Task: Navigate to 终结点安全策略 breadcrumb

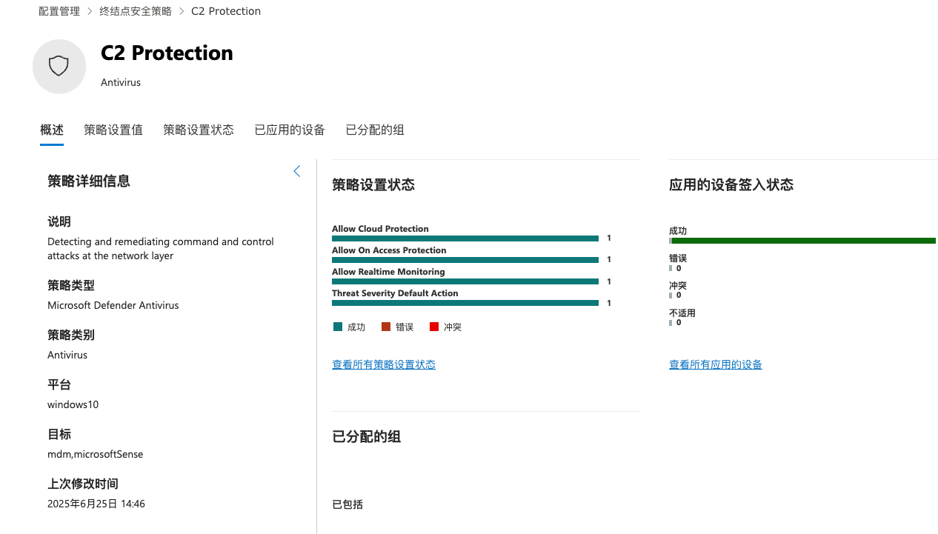Action: coord(135,11)
